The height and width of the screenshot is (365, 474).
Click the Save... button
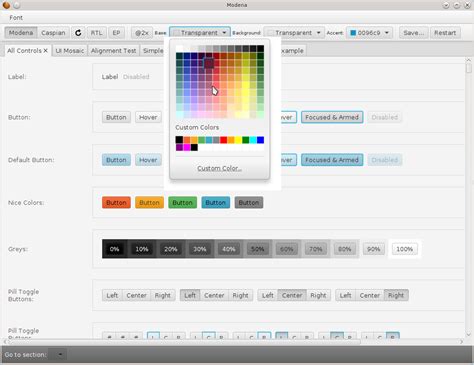pyautogui.click(x=414, y=33)
